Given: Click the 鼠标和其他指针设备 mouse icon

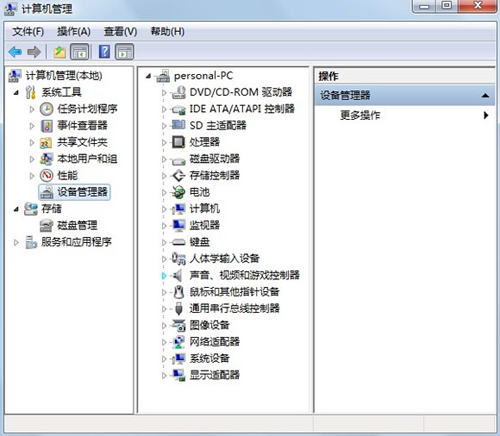Looking at the screenshot, I should [x=179, y=292].
